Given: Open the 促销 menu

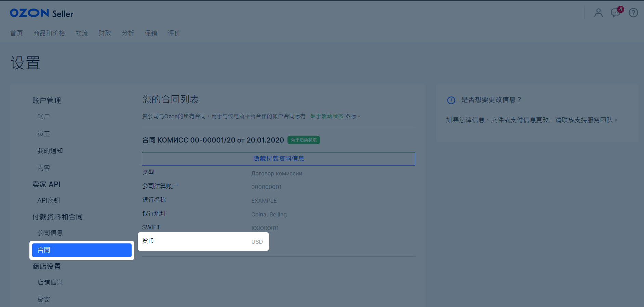Looking at the screenshot, I should pyautogui.click(x=151, y=33).
